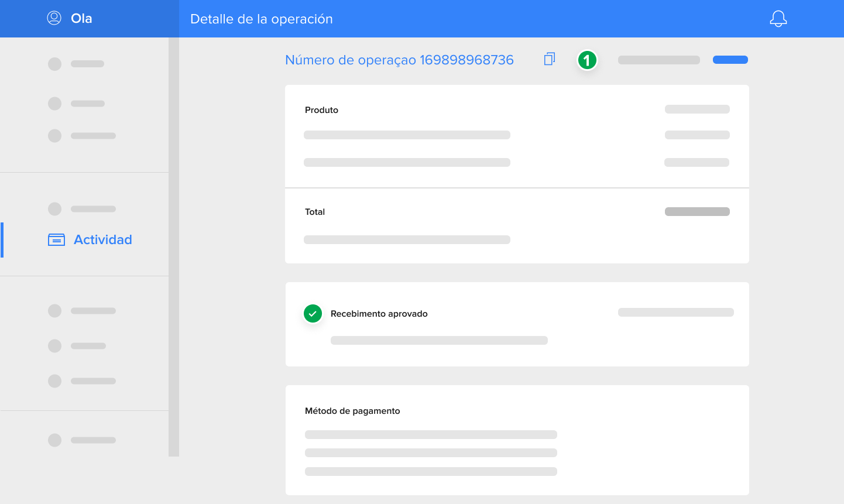Click the user profile icon beside Ola
Screen dimensions: 844x504
pos(54,18)
